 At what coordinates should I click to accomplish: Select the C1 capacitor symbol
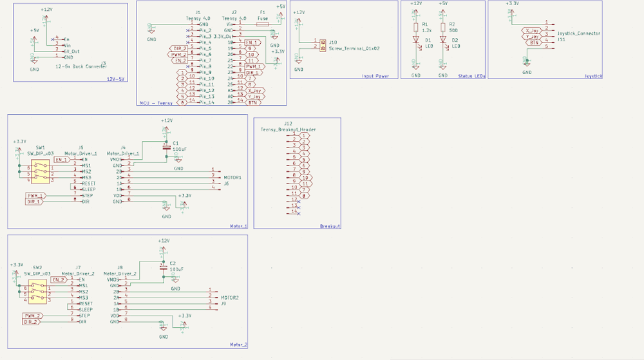166,147
